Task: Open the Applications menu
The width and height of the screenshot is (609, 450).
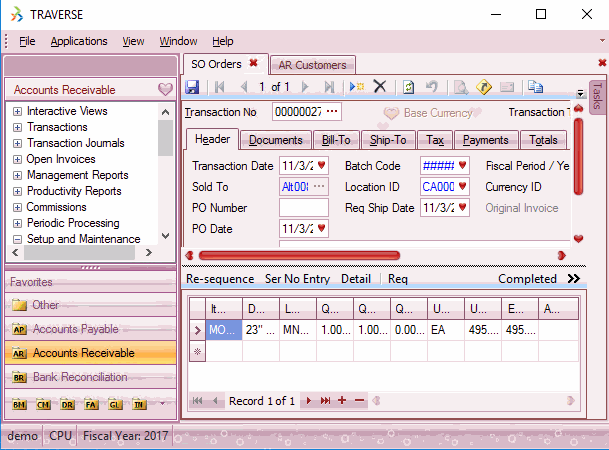Action: (x=79, y=41)
